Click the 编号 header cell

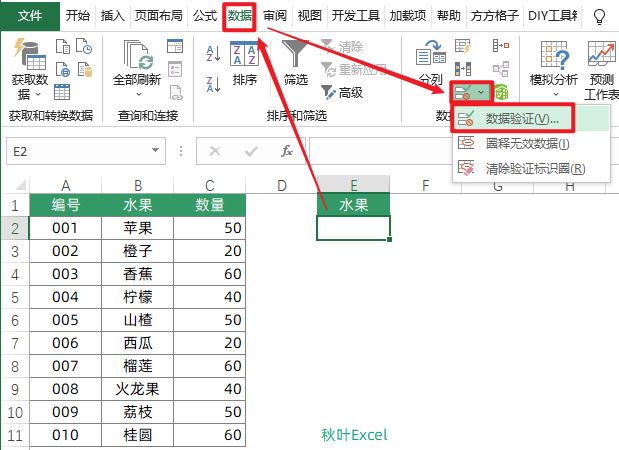pyautogui.click(x=66, y=205)
